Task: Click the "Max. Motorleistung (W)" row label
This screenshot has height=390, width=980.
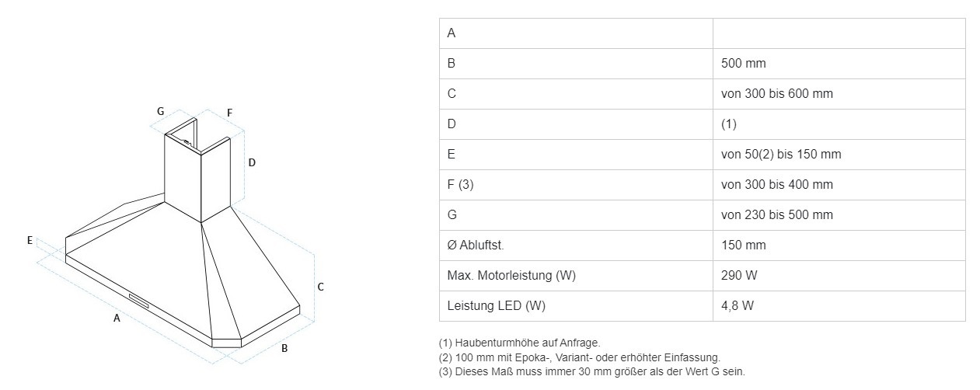Action: tap(511, 276)
